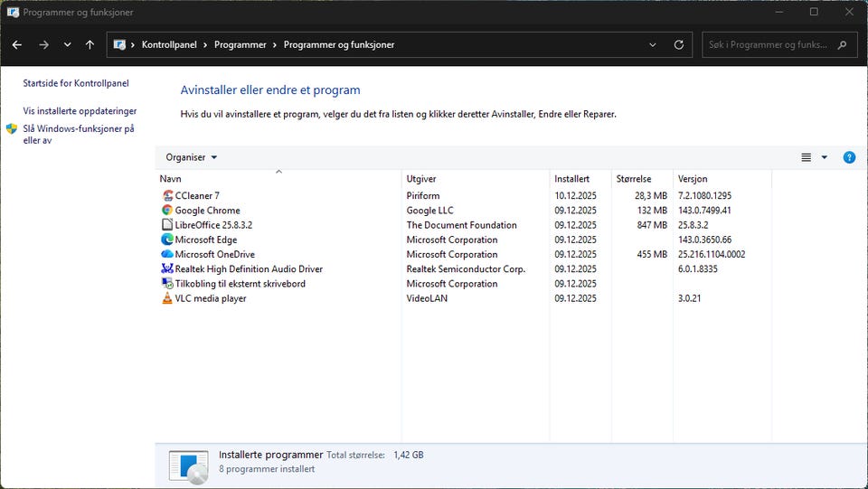
Task: Select the Microsoft OneDrive row name
Action: [215, 254]
